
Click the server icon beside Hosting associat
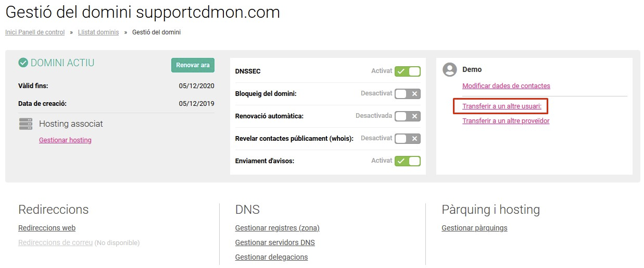26,124
